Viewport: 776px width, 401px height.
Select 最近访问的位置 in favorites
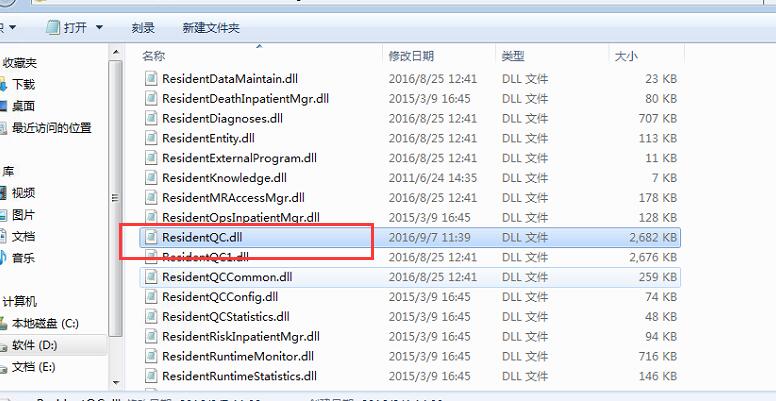pos(51,128)
